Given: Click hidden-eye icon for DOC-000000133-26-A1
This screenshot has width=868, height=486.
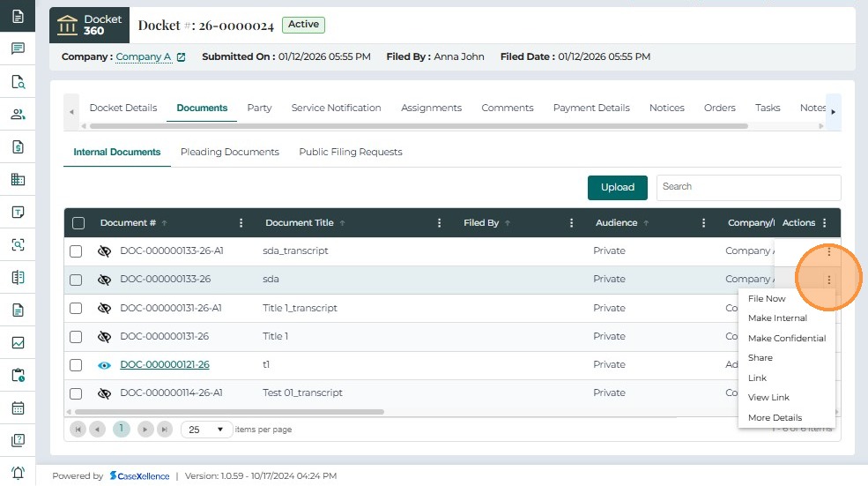Looking at the screenshot, I should 104,251.
